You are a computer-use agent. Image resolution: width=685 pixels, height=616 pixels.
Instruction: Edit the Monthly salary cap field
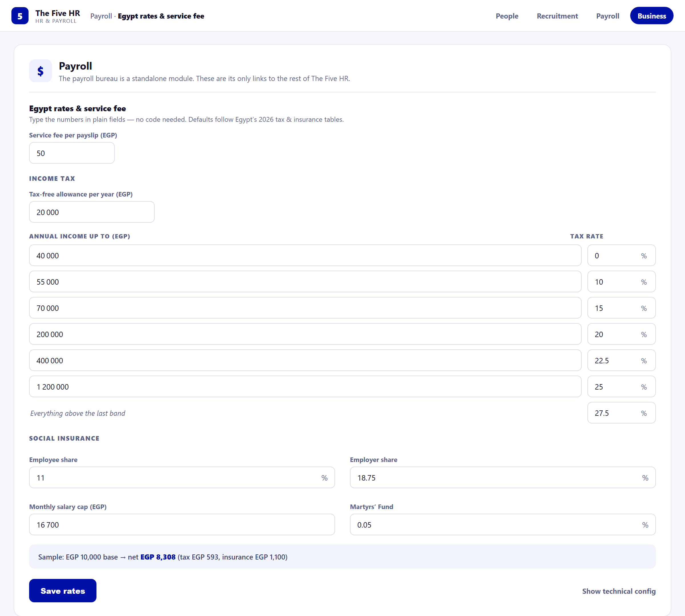click(x=182, y=525)
